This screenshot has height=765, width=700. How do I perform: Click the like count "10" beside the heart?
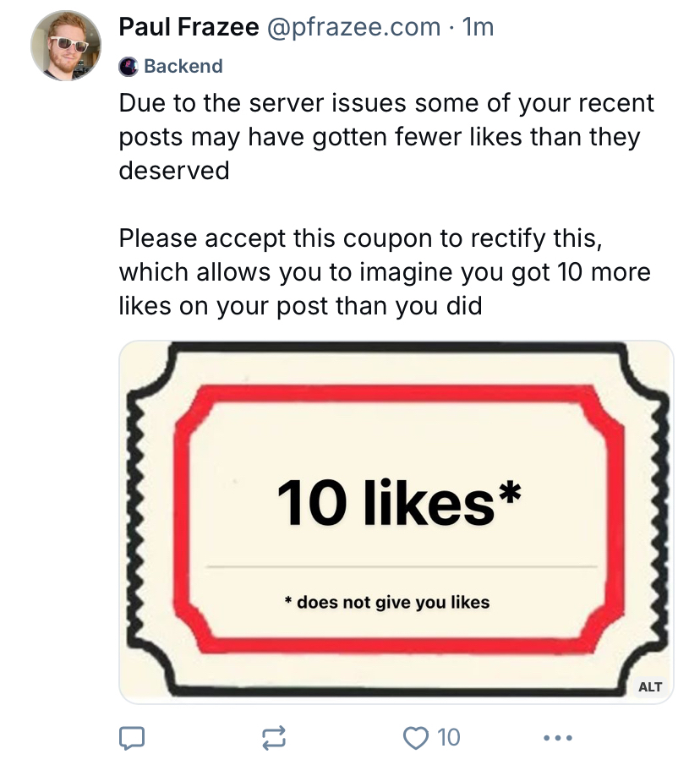coord(448,738)
